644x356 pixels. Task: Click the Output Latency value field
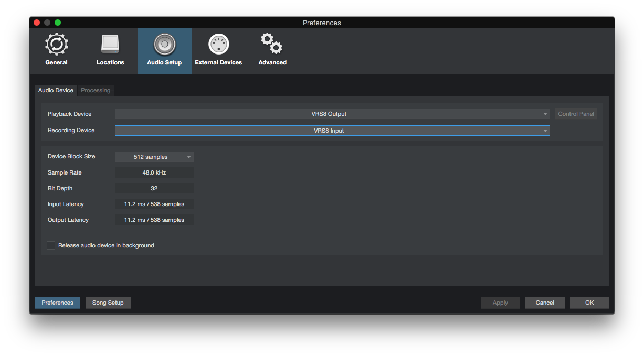(x=154, y=220)
